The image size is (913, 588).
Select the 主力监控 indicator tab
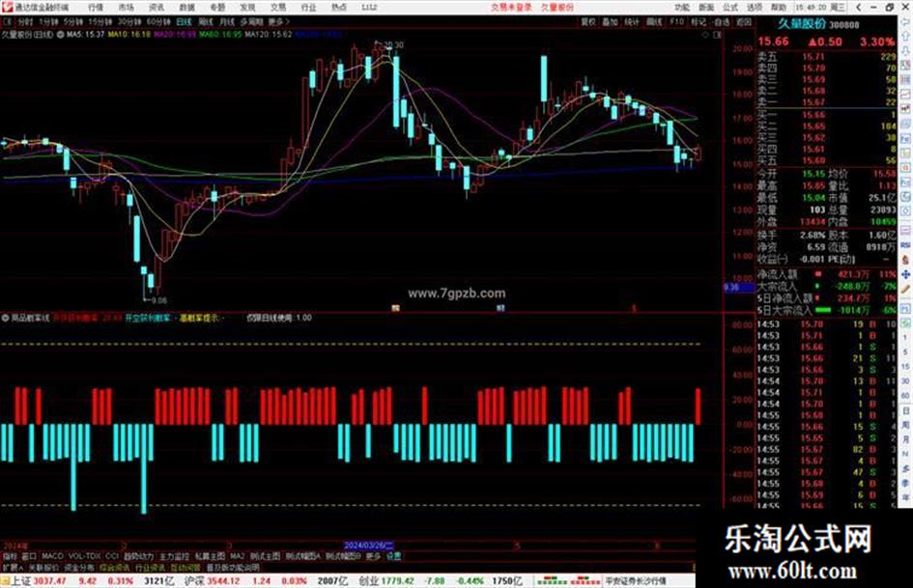pyautogui.click(x=174, y=556)
